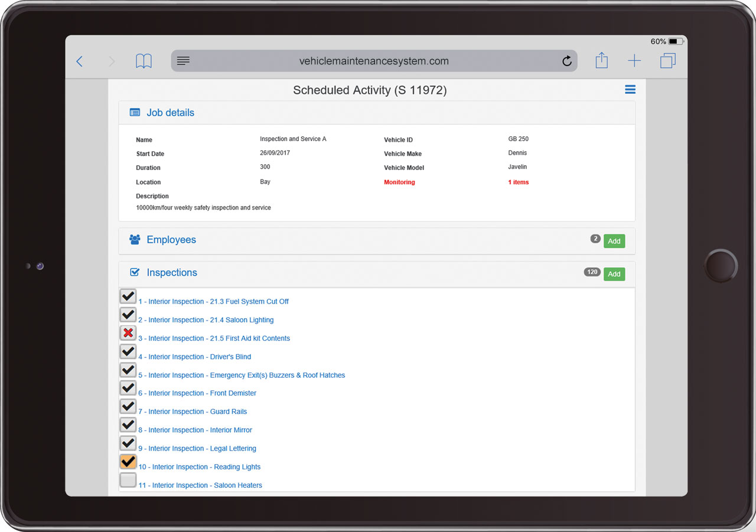Open the 21.5 First Aid kit Contents link
Image resolution: width=756 pixels, height=532 pixels.
click(x=214, y=338)
